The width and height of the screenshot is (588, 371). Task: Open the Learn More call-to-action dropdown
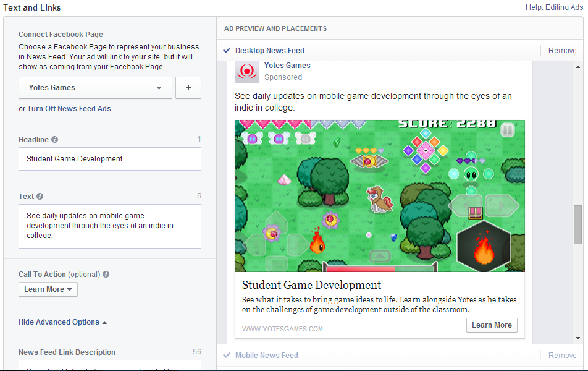(48, 289)
